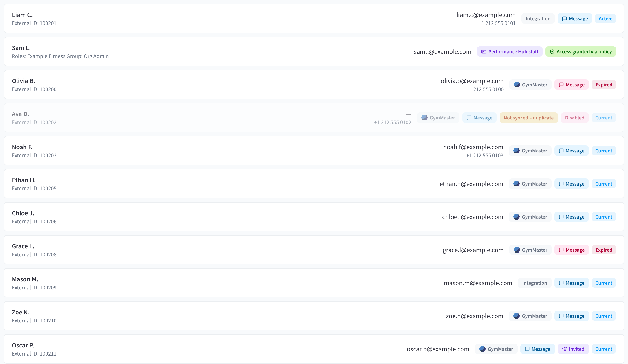Click the chat bubble icon in Mason M.'s Message button
The image size is (628, 364).
pyautogui.click(x=561, y=283)
